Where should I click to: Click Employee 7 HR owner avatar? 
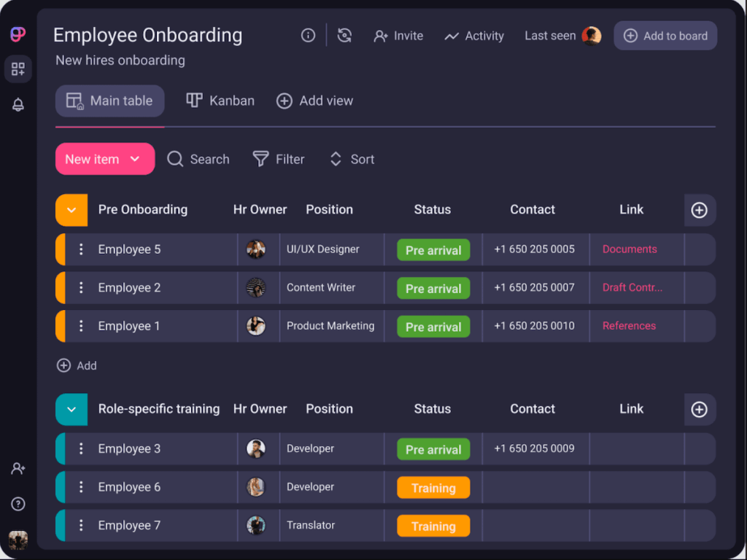coord(256,525)
